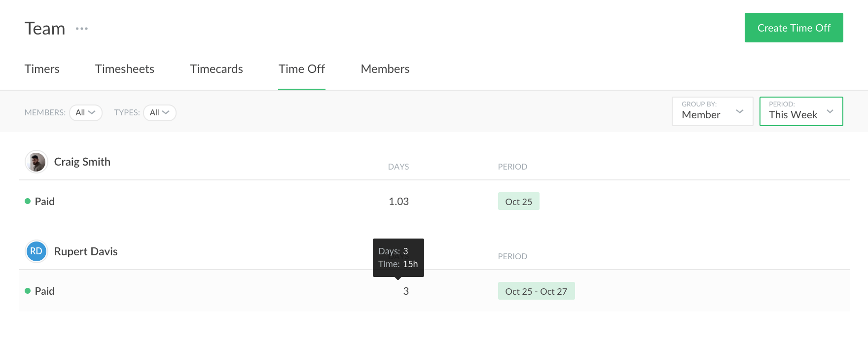Click green Paid dot for Craig Smith

[28, 201]
